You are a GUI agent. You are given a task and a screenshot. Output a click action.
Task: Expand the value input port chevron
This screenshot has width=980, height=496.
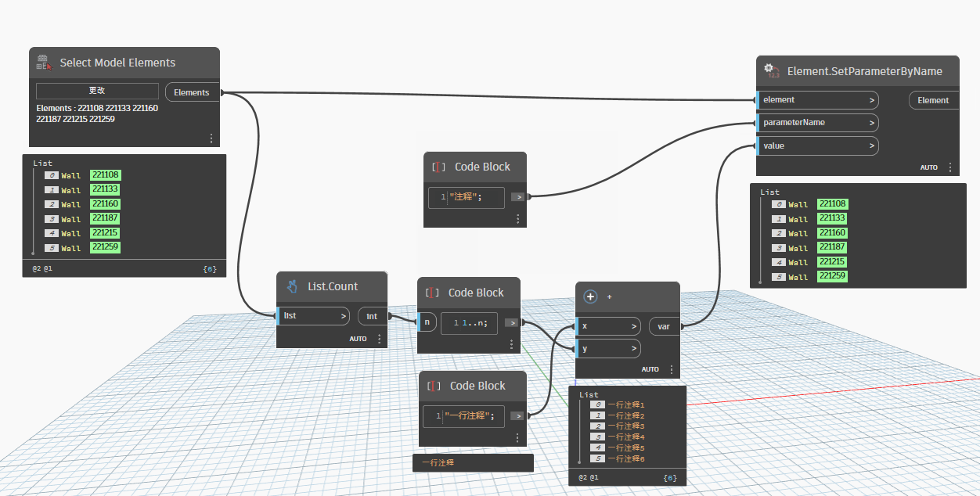(x=871, y=146)
